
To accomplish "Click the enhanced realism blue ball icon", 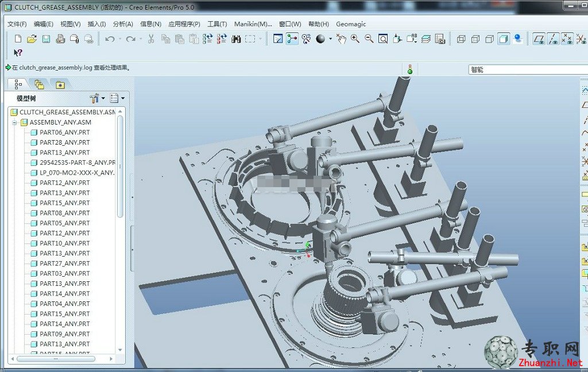I will 518,38.
